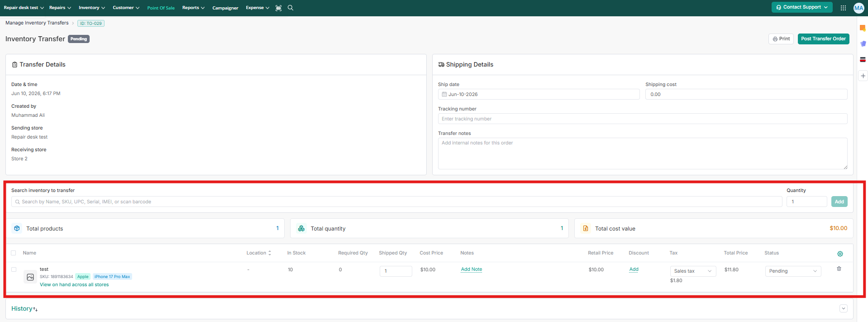The width and height of the screenshot is (868, 322).
Task: Click the Apple brand tag
Action: click(x=83, y=277)
